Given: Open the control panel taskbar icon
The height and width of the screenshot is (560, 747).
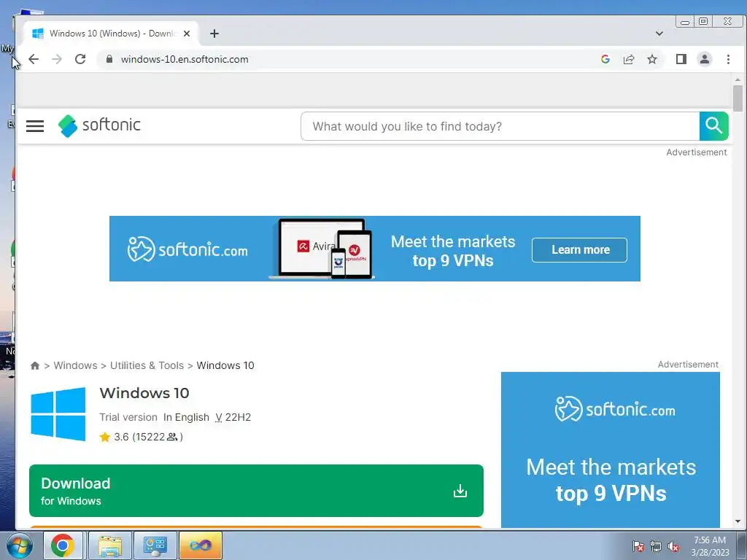Looking at the screenshot, I should [x=155, y=545].
